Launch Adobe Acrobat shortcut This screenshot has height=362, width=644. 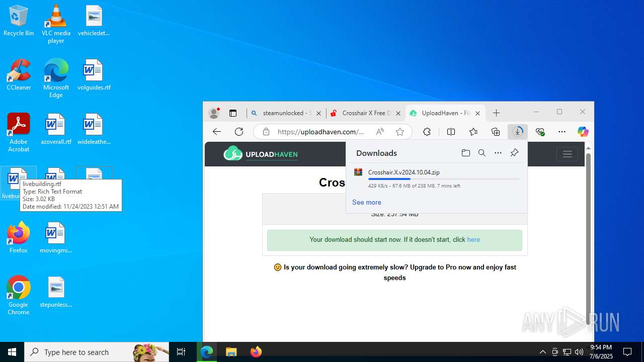click(19, 133)
